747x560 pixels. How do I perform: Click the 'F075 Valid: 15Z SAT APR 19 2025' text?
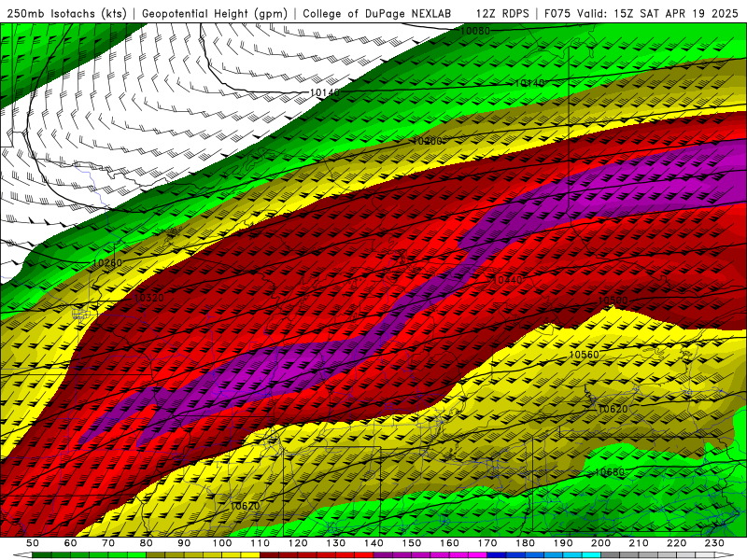click(642, 13)
